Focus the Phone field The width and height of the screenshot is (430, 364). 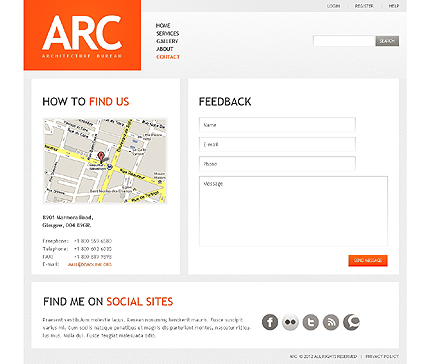[x=277, y=164]
